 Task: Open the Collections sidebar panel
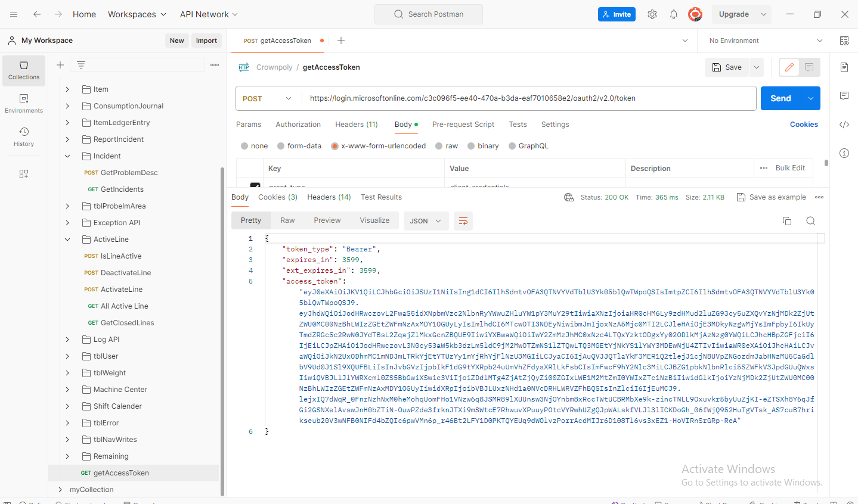23,70
